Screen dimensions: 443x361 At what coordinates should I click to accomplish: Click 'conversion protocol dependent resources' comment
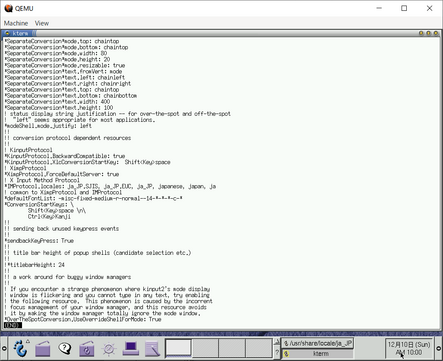(x=72, y=138)
